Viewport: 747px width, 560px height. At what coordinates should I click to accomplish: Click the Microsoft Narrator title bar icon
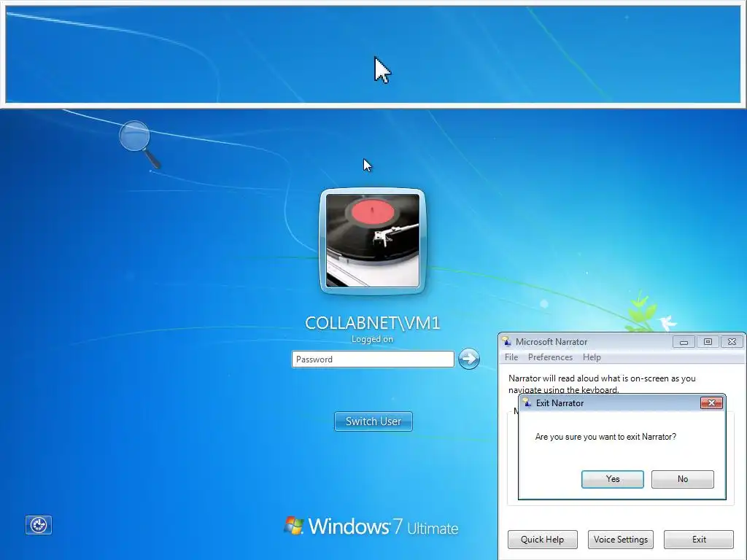click(x=506, y=341)
